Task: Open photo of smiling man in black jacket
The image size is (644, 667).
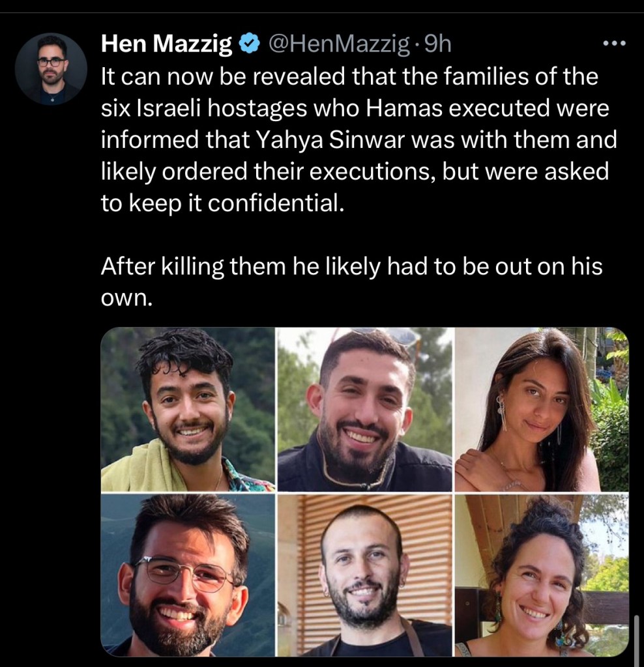Action: 364,409
